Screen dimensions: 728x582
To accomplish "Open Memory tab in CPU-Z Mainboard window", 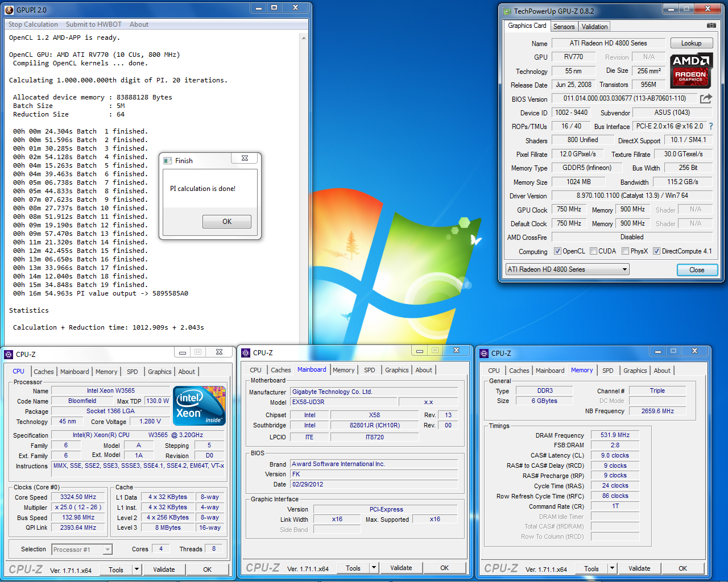I will point(344,370).
